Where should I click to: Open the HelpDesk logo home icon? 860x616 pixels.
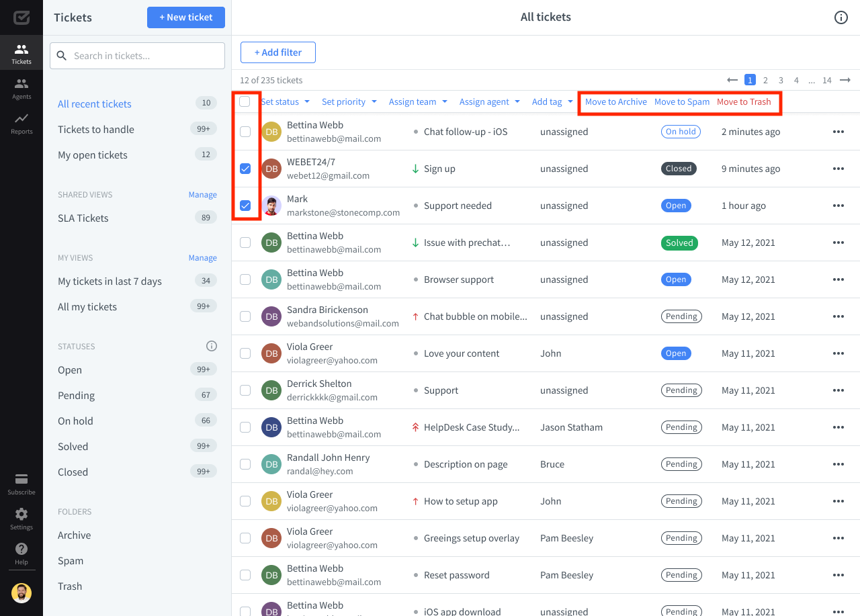pyautogui.click(x=21, y=17)
